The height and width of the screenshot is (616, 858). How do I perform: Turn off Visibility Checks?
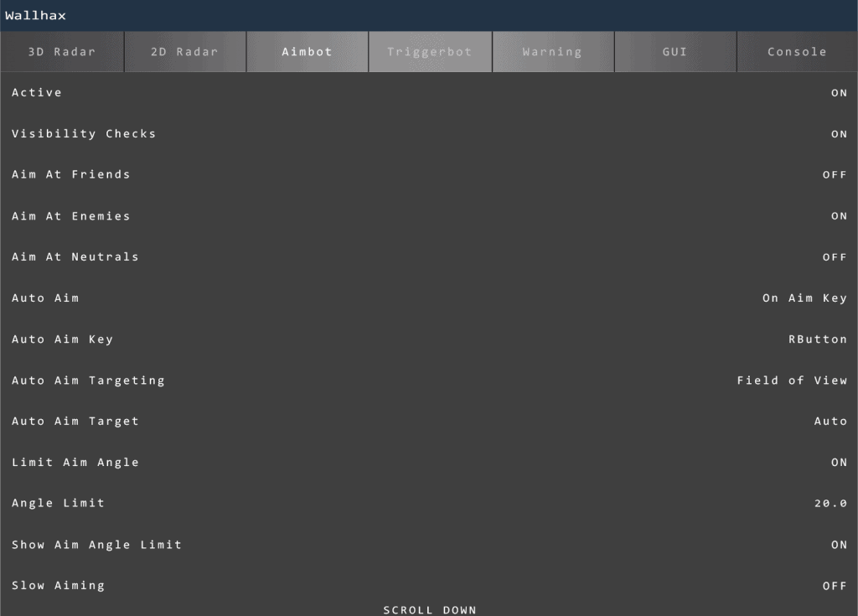839,134
